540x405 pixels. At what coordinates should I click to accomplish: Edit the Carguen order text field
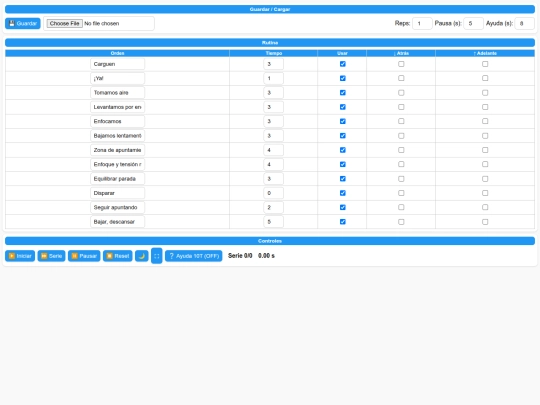117,64
